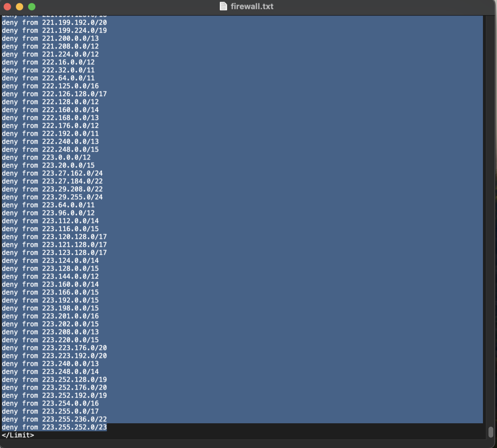Click the green full-screen window button

(32, 7)
